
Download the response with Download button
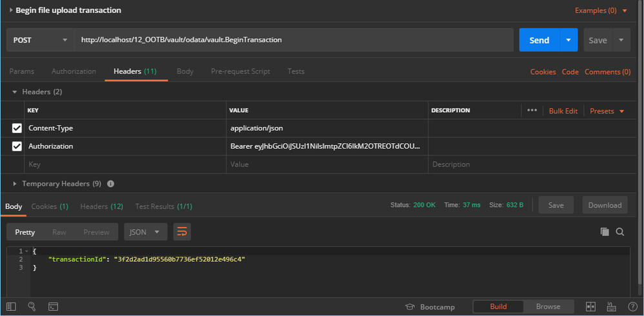pyautogui.click(x=604, y=205)
